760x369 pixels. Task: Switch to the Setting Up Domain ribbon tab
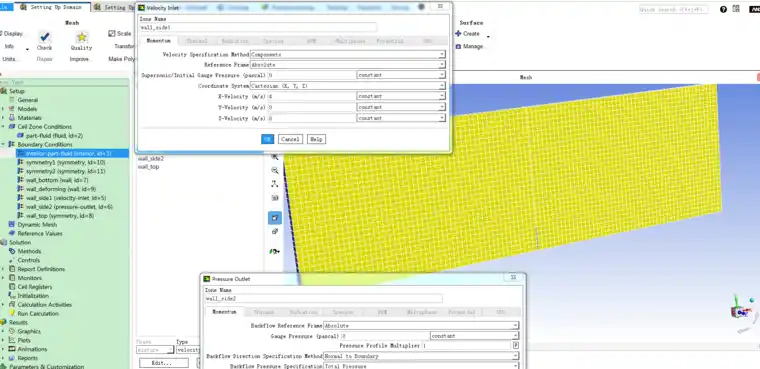(x=52, y=7)
